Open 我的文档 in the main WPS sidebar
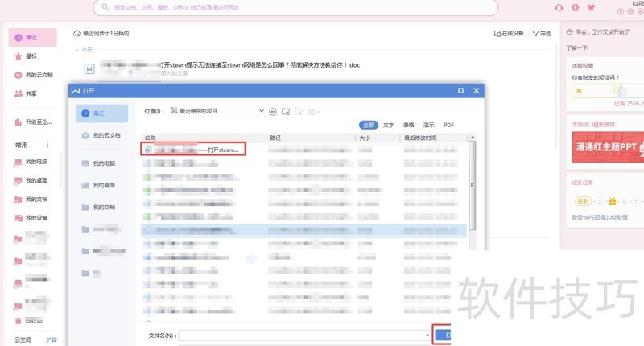 coord(32,200)
